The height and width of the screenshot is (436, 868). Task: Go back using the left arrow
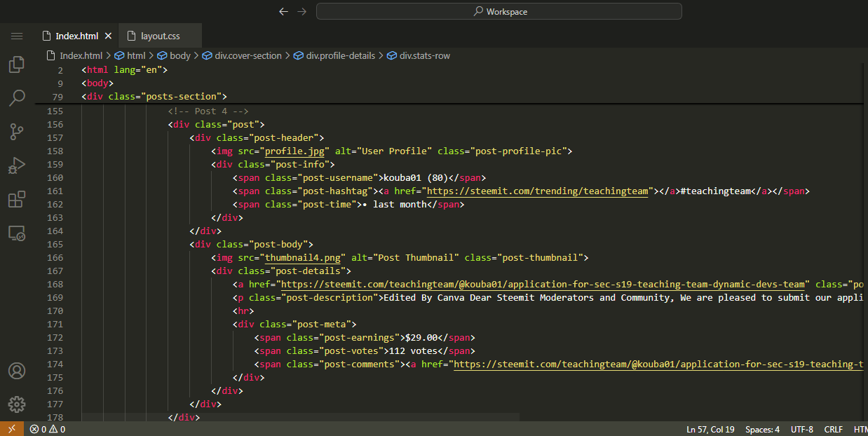coord(283,11)
